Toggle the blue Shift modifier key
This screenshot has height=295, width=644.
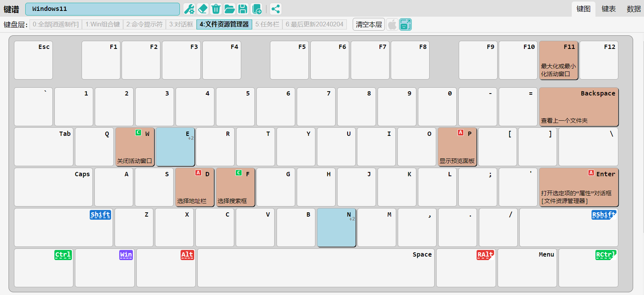(100, 215)
